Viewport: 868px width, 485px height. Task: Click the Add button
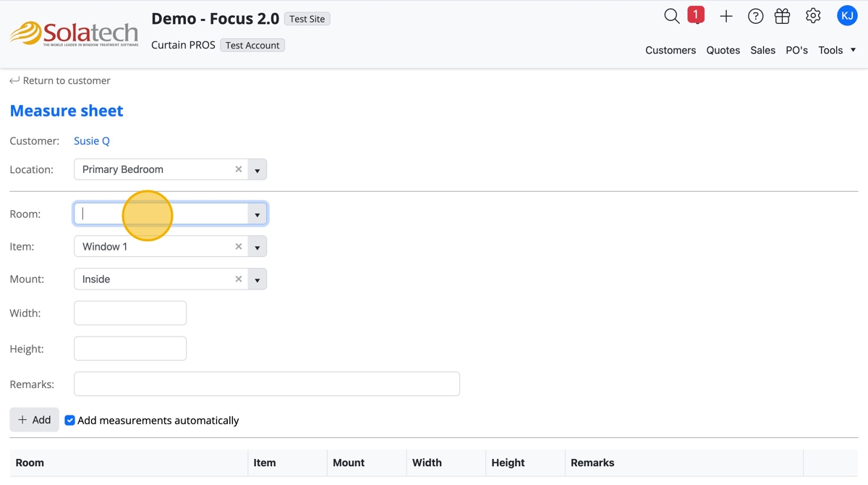(34, 420)
